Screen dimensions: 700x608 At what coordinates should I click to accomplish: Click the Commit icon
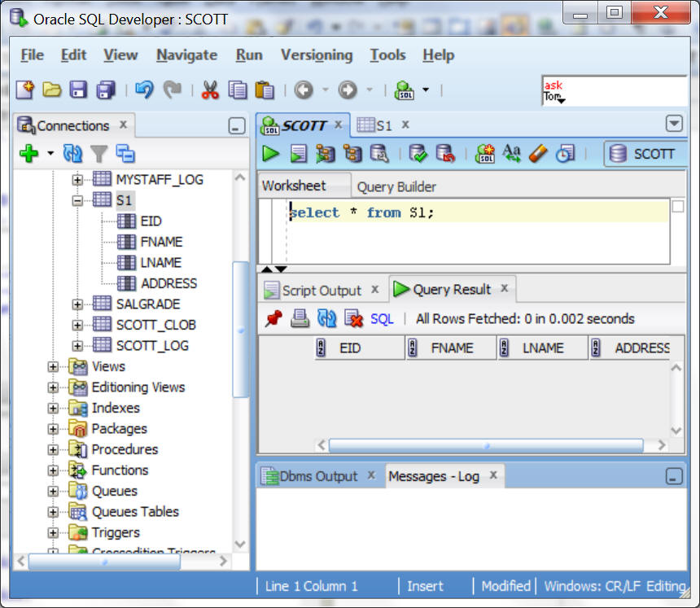[x=418, y=154]
